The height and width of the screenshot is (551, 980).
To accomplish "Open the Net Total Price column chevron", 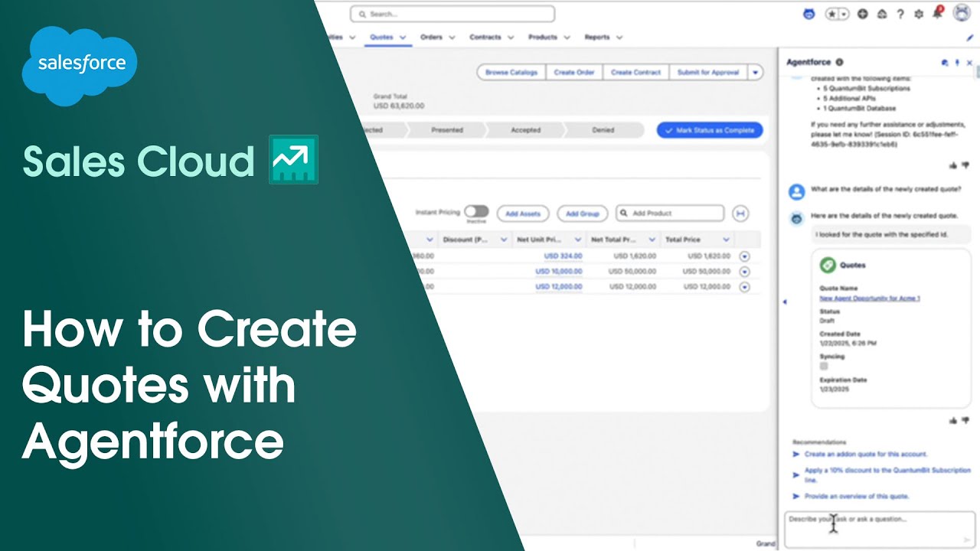I will click(652, 240).
